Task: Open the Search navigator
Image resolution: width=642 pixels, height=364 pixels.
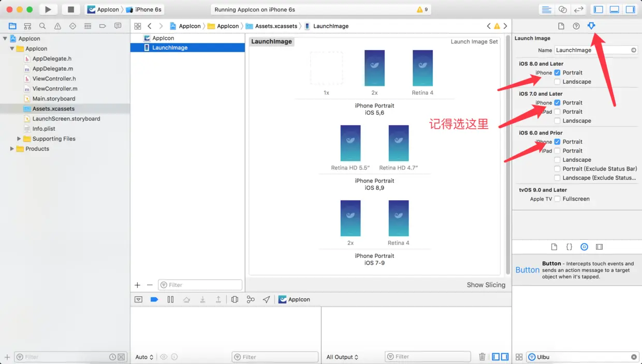Action: tap(42, 25)
